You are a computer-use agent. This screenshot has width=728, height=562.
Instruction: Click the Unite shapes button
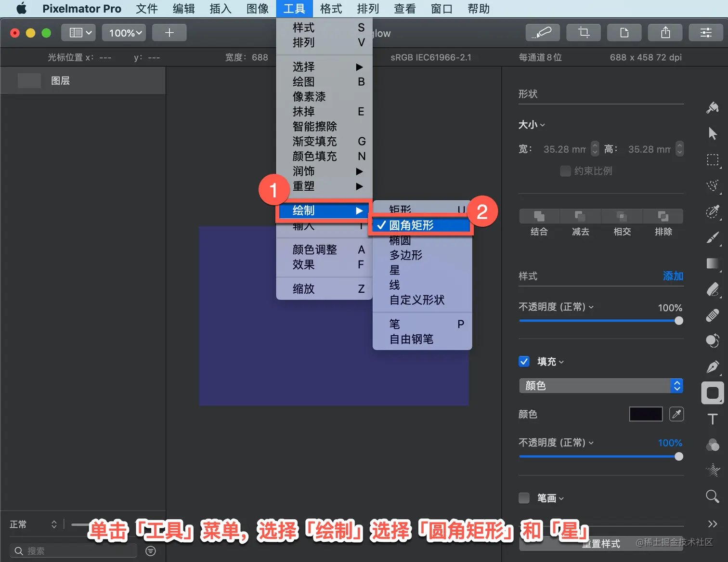(x=539, y=216)
